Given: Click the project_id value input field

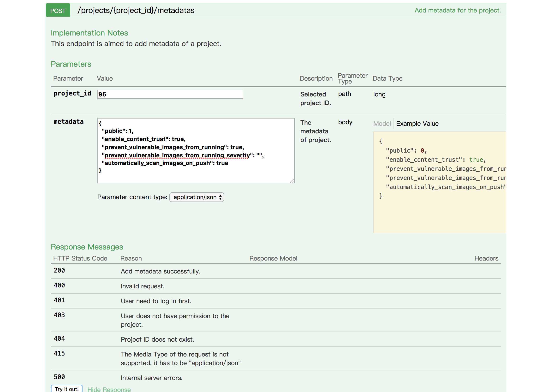Looking at the screenshot, I should tap(170, 94).
